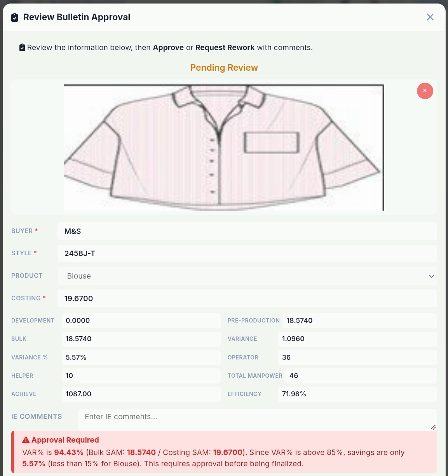Click the Variance field showing 1.0960
448x476 pixels.
click(x=357, y=339)
